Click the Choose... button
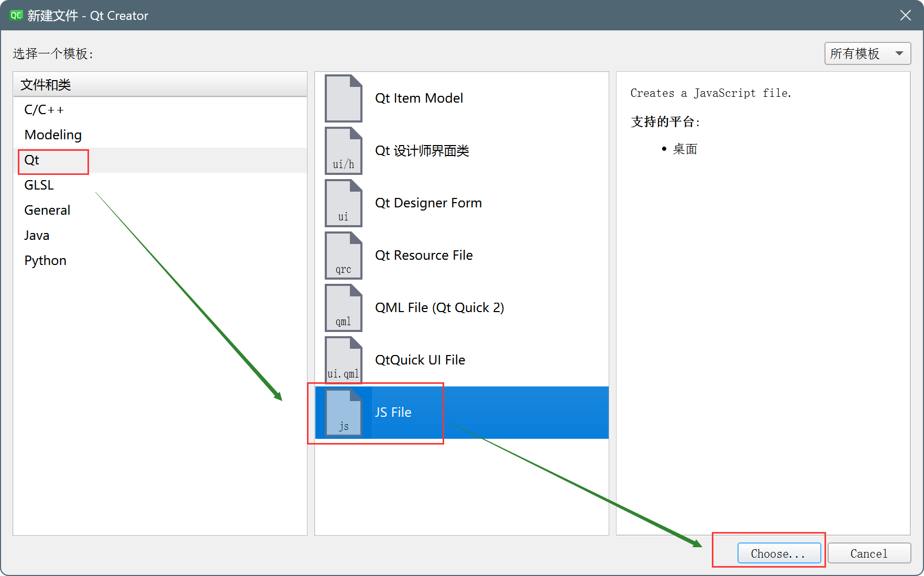The image size is (924, 576). [779, 553]
